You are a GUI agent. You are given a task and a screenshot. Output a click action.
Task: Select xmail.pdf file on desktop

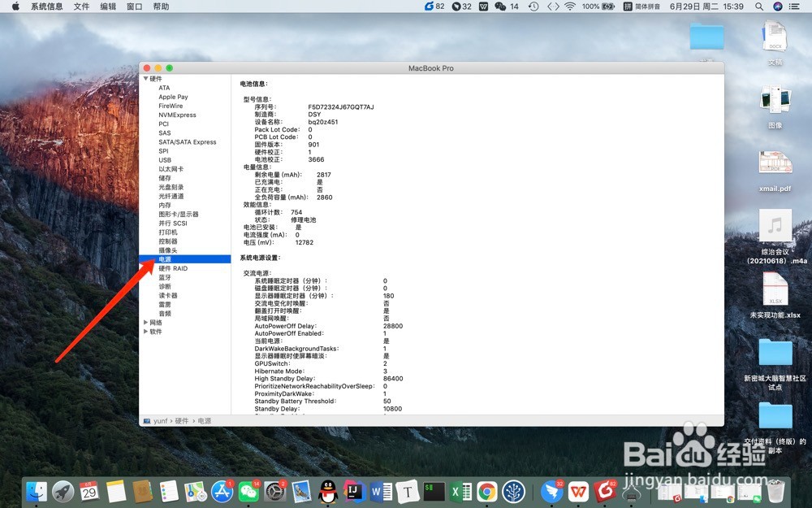[x=775, y=171]
